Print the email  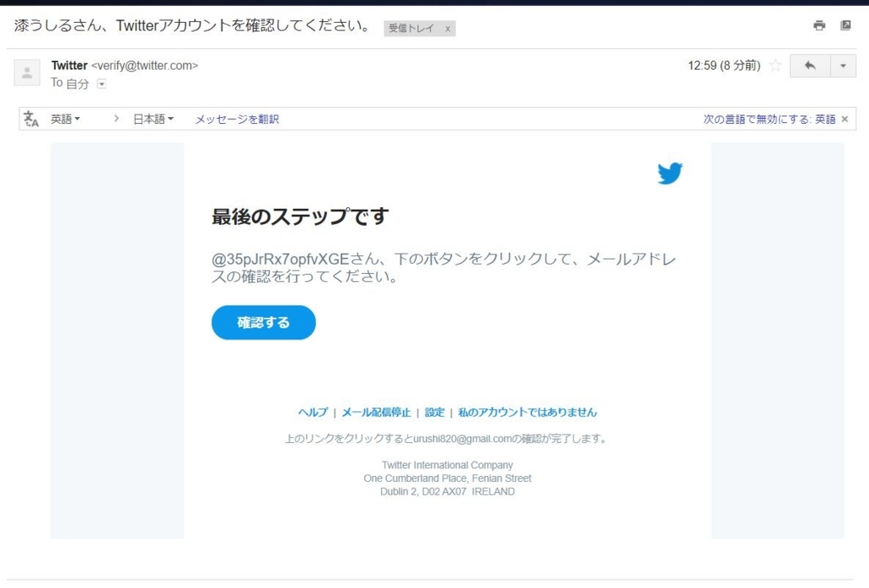point(818,25)
